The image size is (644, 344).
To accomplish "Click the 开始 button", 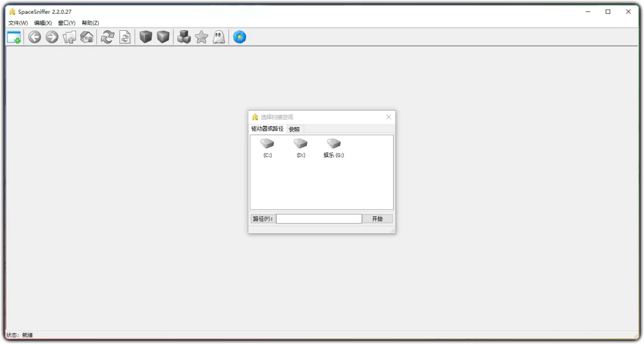I will (377, 219).
